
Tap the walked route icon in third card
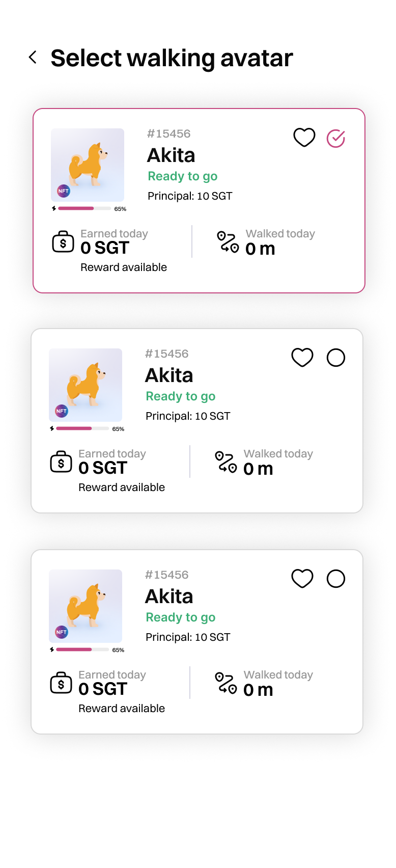coord(225,683)
